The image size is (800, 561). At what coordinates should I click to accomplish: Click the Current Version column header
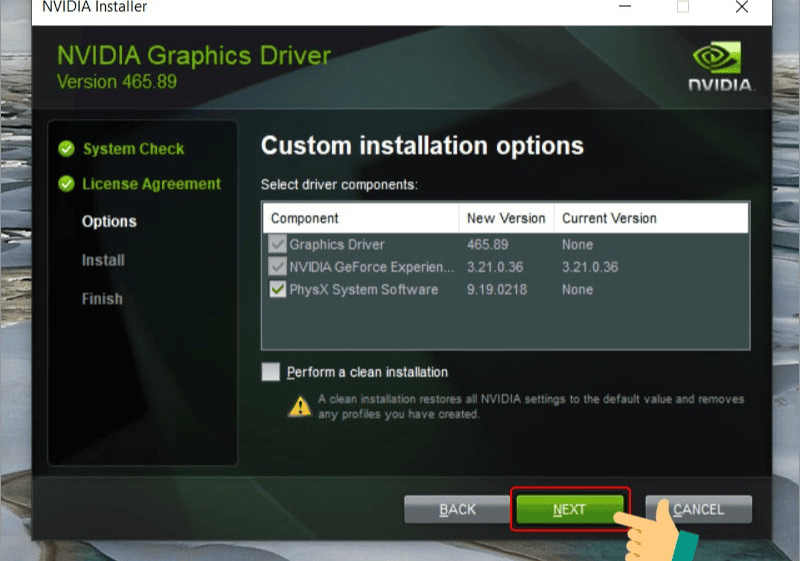(x=609, y=218)
